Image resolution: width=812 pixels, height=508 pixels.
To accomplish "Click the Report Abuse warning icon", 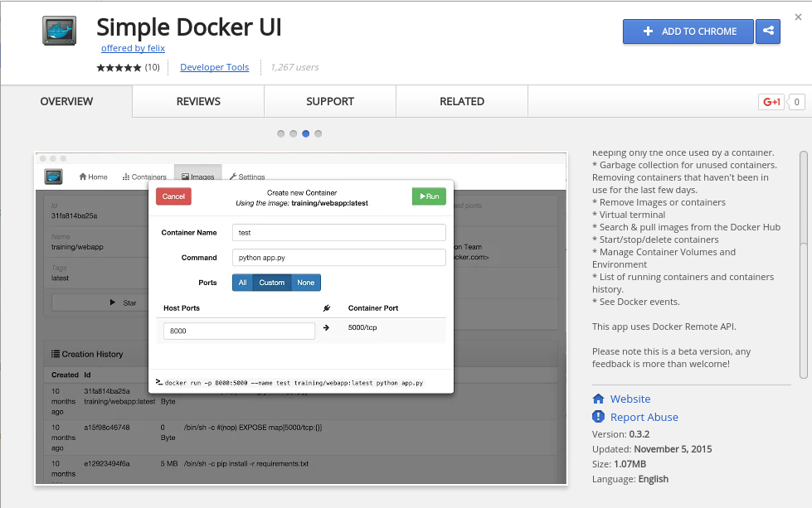I will pyautogui.click(x=598, y=417).
